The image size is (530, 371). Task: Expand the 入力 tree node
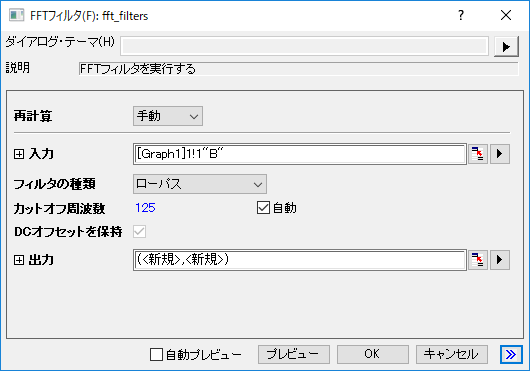19,154
